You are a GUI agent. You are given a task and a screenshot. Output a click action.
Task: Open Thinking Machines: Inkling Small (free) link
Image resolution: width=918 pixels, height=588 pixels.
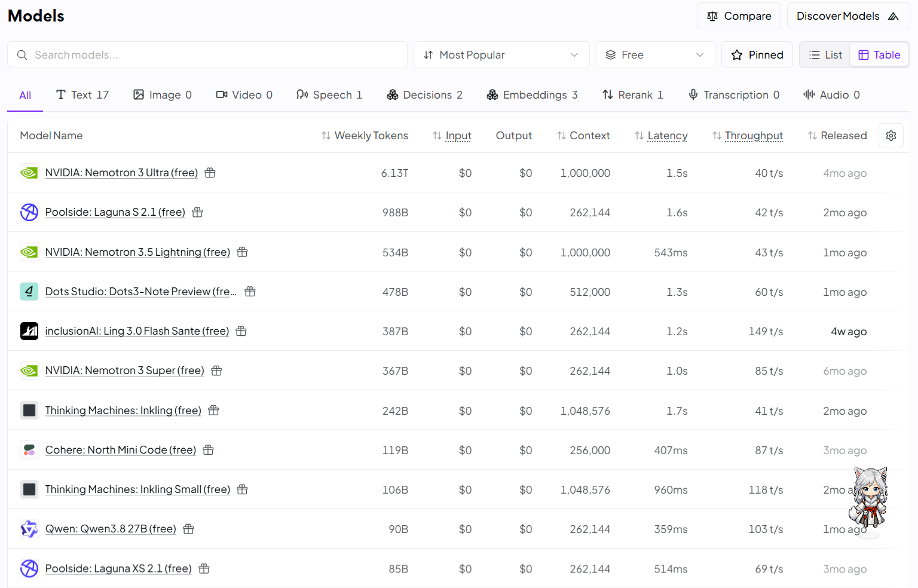[x=137, y=489]
